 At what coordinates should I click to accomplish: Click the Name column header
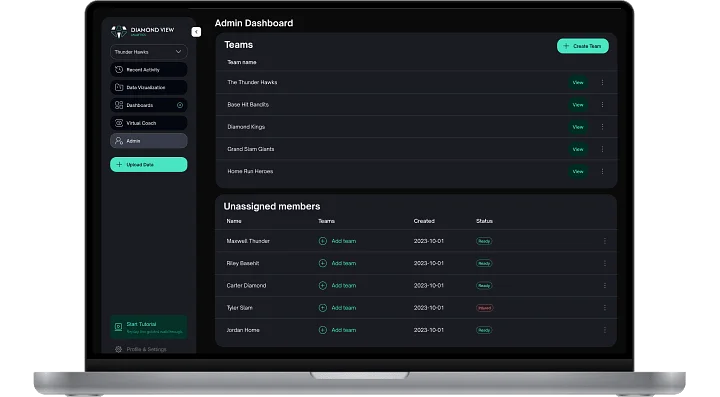tap(234, 221)
